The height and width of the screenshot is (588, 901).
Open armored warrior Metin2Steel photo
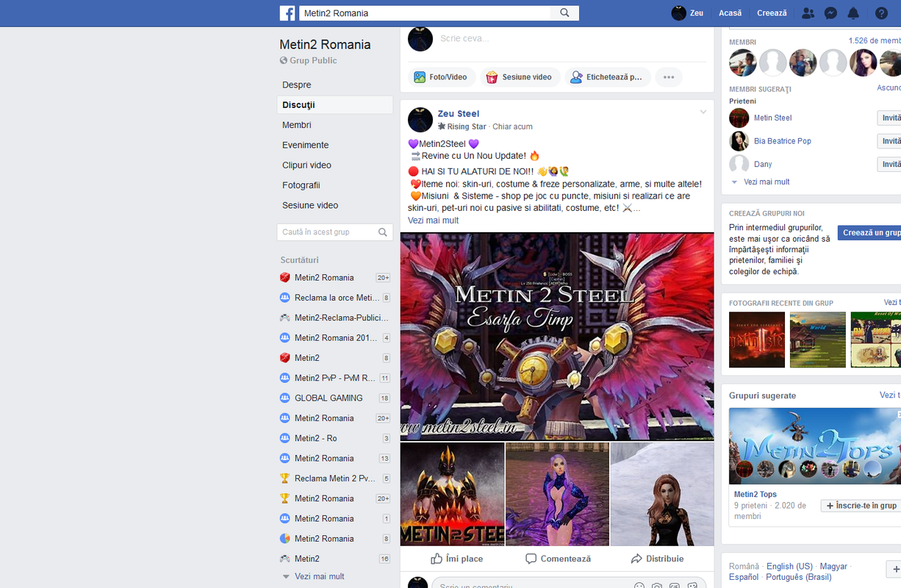452,494
